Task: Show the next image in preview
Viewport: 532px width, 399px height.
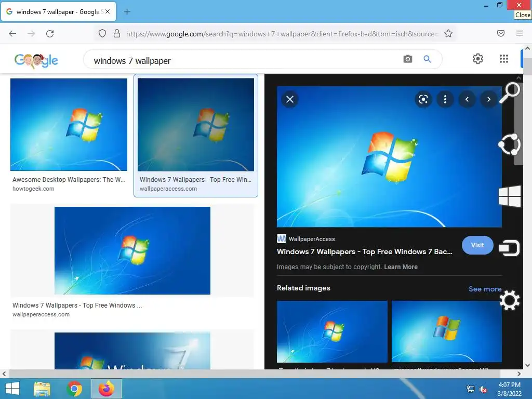Action: pos(488,99)
